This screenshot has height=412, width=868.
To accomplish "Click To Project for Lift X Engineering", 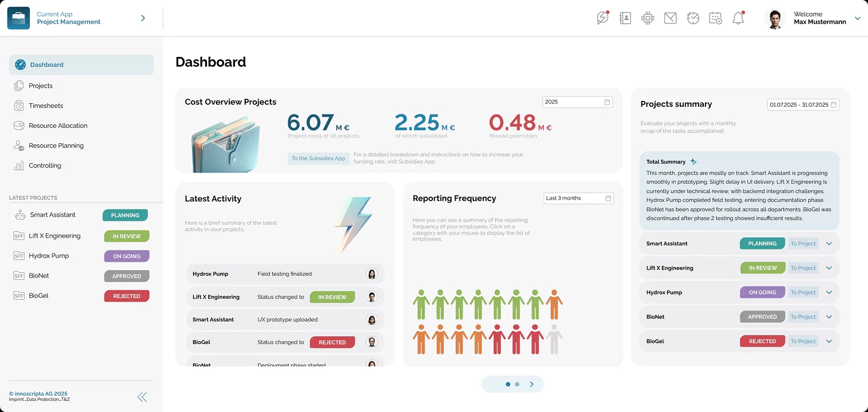I will point(803,268).
